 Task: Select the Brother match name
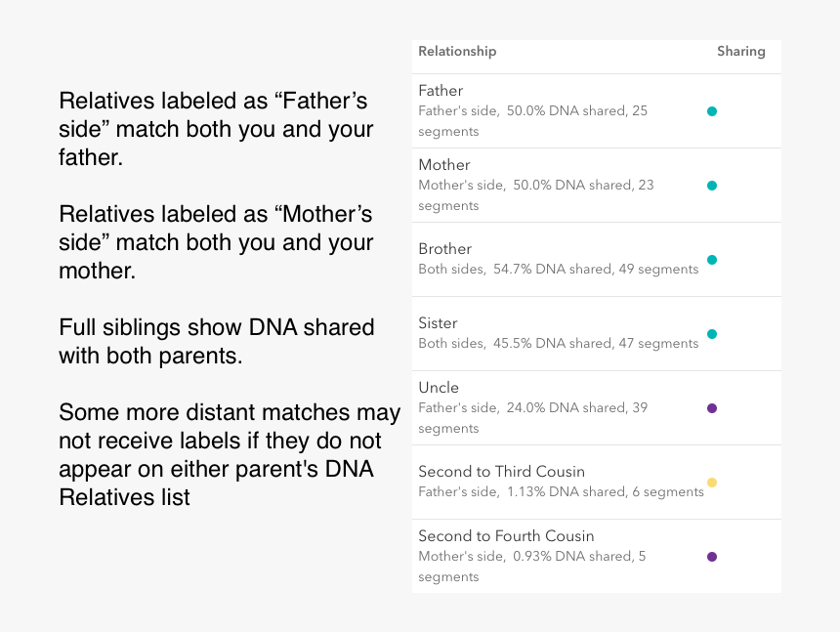click(x=444, y=249)
